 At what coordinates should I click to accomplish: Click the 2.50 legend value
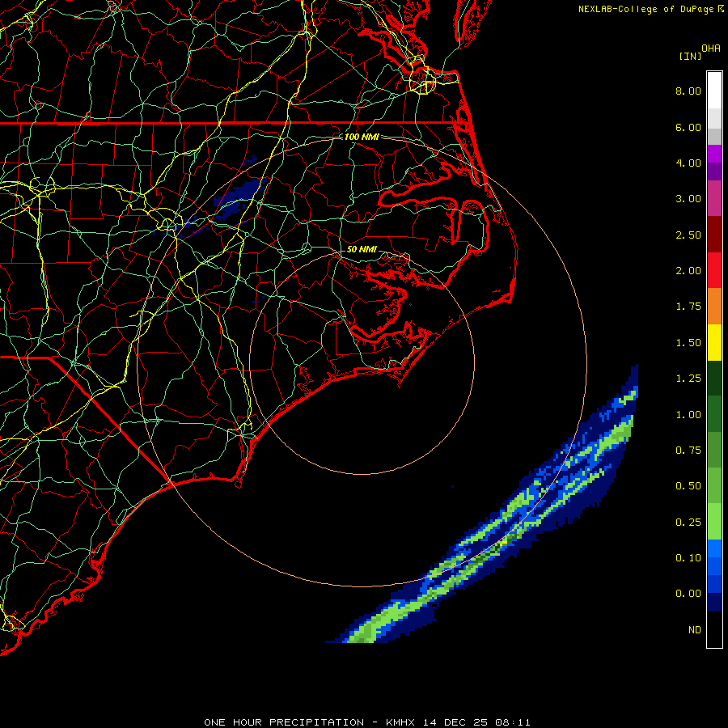coord(688,235)
